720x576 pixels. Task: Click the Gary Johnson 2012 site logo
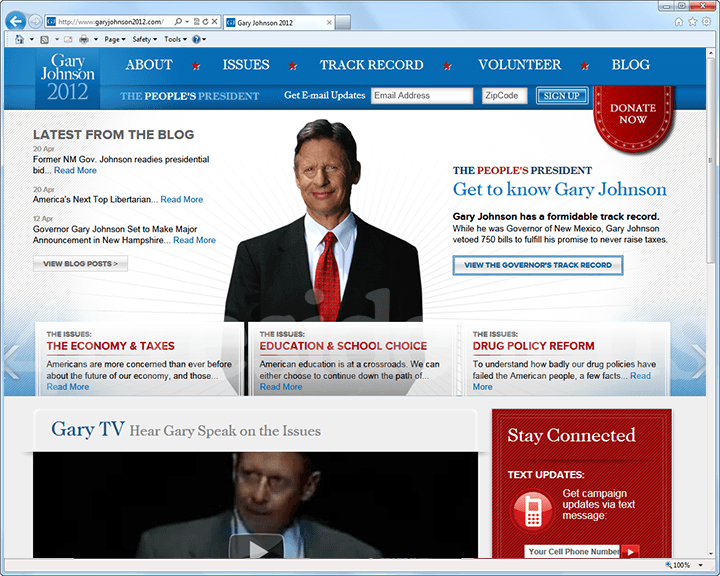point(68,78)
